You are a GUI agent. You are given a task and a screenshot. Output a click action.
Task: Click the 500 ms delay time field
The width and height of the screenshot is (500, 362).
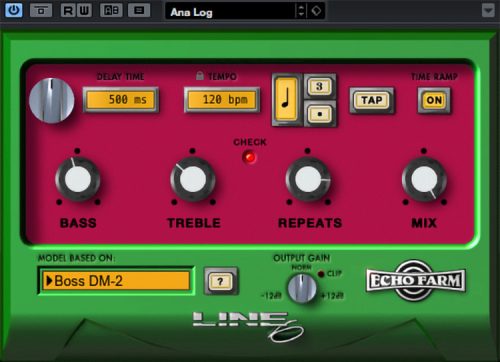pos(121,100)
